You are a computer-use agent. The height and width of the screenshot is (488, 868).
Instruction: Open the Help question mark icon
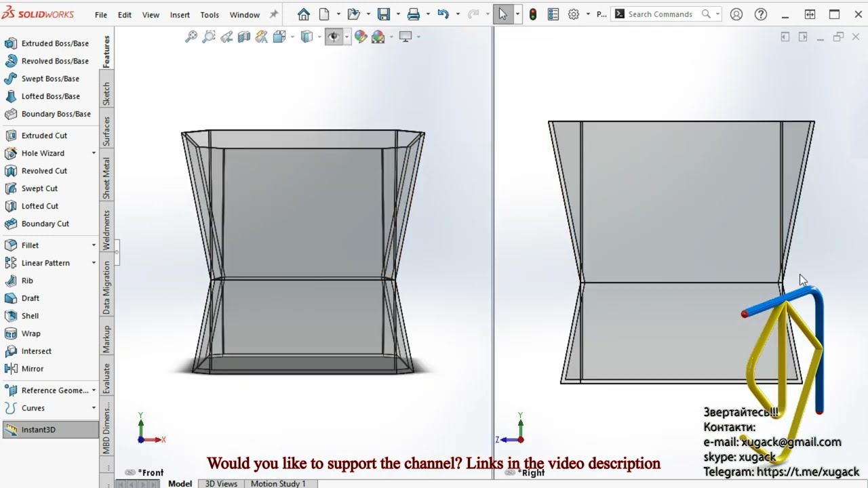pyautogui.click(x=761, y=14)
